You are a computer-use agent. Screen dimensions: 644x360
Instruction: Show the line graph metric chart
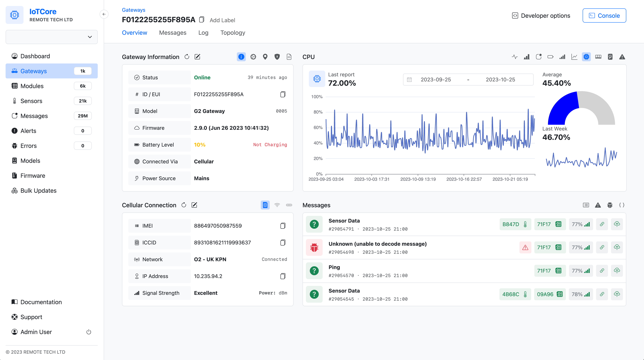tap(574, 57)
